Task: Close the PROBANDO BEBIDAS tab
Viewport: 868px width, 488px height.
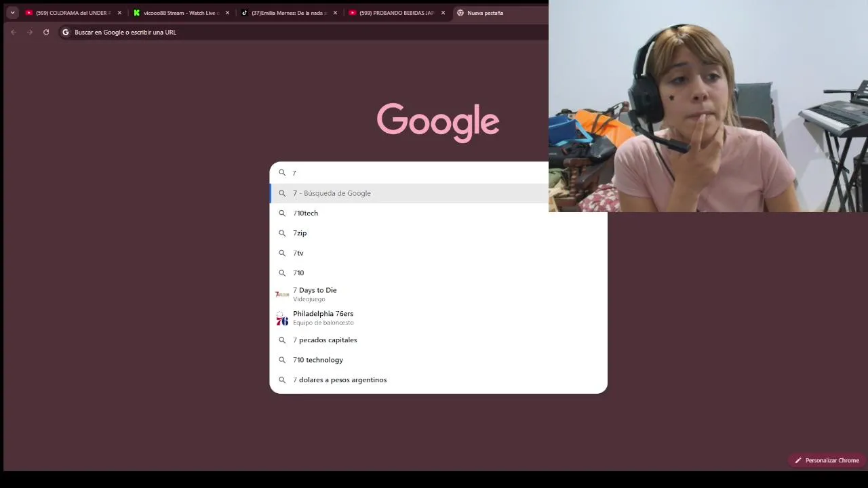Action: point(443,13)
